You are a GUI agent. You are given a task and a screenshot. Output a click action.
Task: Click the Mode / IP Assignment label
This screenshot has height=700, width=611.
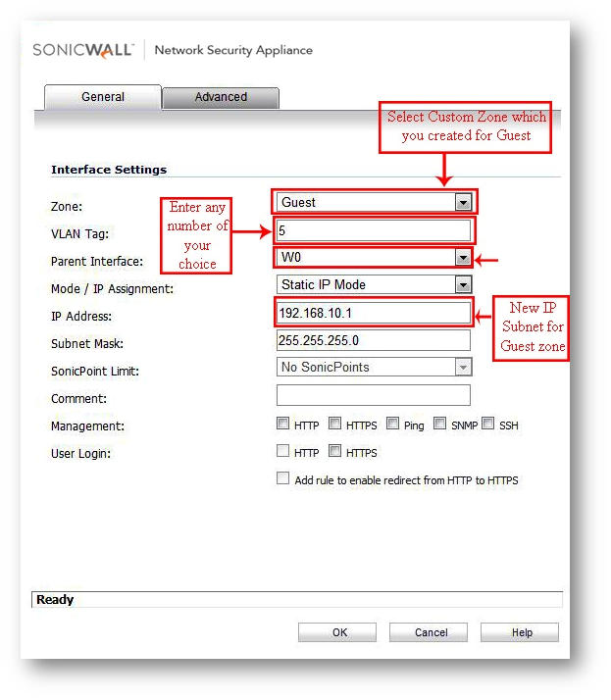(112, 289)
